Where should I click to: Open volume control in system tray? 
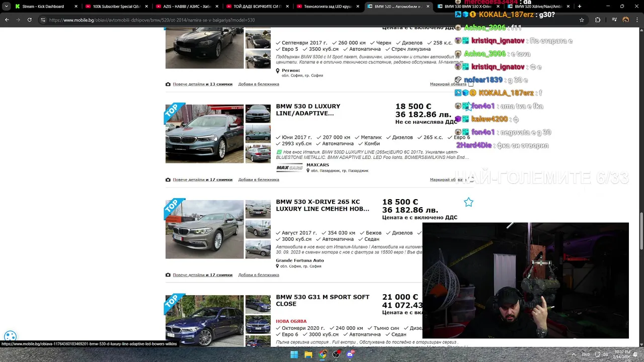(x=605, y=354)
